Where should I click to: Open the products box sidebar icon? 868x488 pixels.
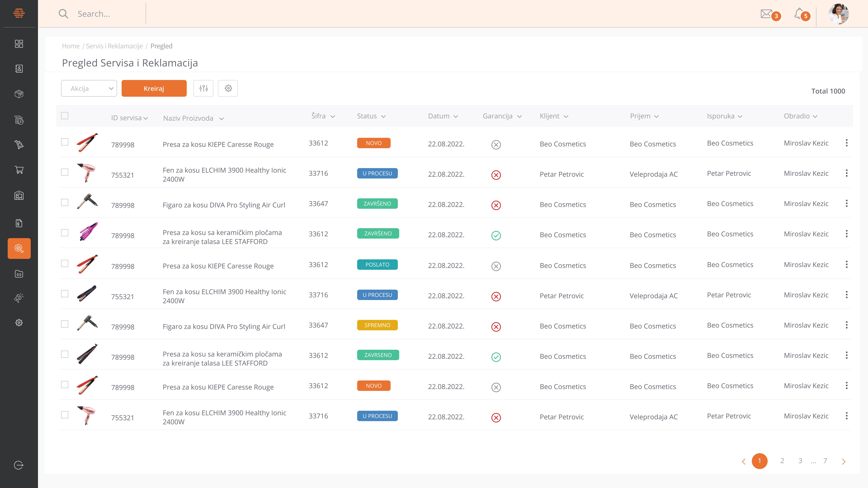[19, 94]
